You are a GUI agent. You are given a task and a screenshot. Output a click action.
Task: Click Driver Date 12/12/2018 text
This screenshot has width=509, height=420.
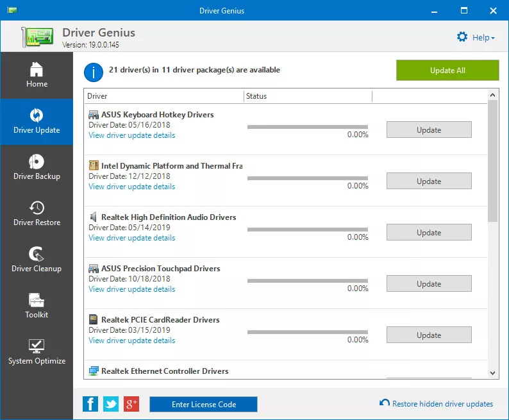click(x=129, y=176)
